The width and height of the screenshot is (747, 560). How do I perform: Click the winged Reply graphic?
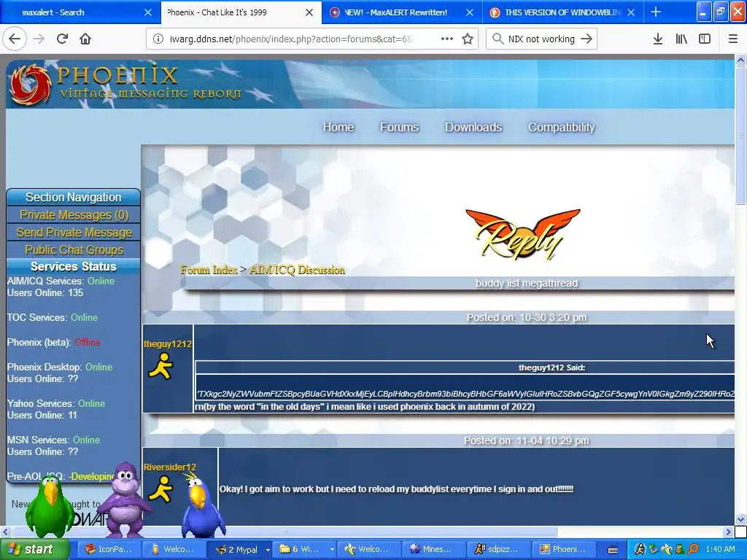pos(523,234)
